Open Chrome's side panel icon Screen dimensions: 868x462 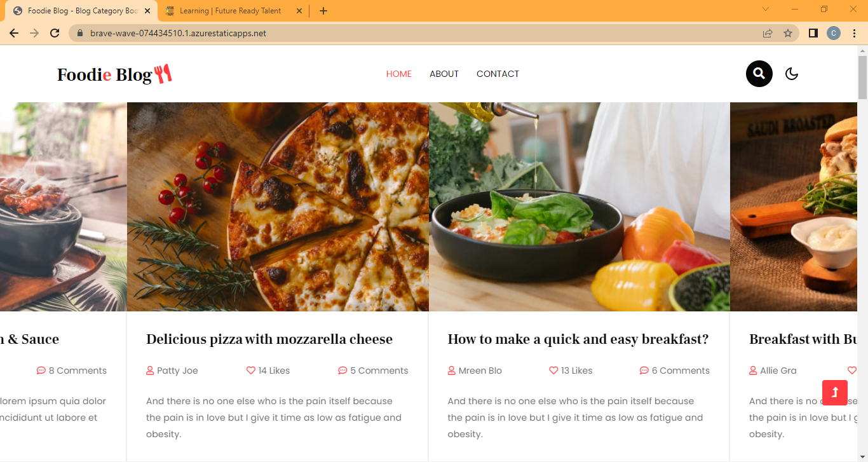813,33
